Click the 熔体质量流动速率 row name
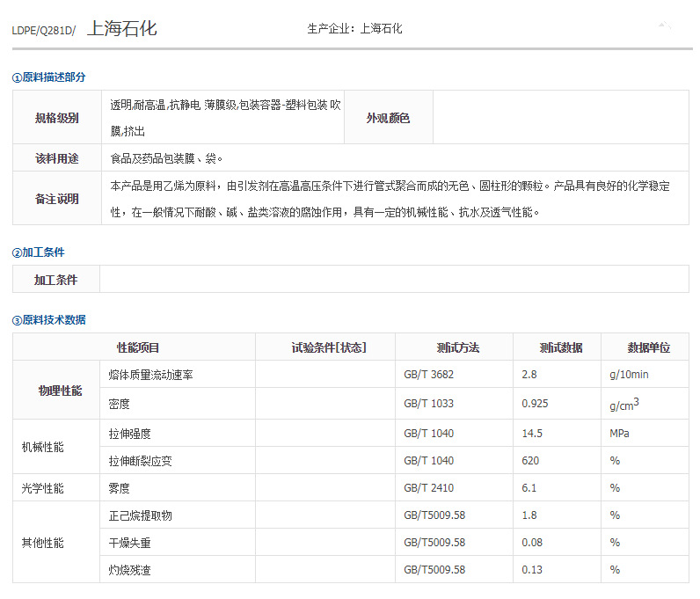Image resolution: width=700 pixels, height=599 pixels. (151, 375)
